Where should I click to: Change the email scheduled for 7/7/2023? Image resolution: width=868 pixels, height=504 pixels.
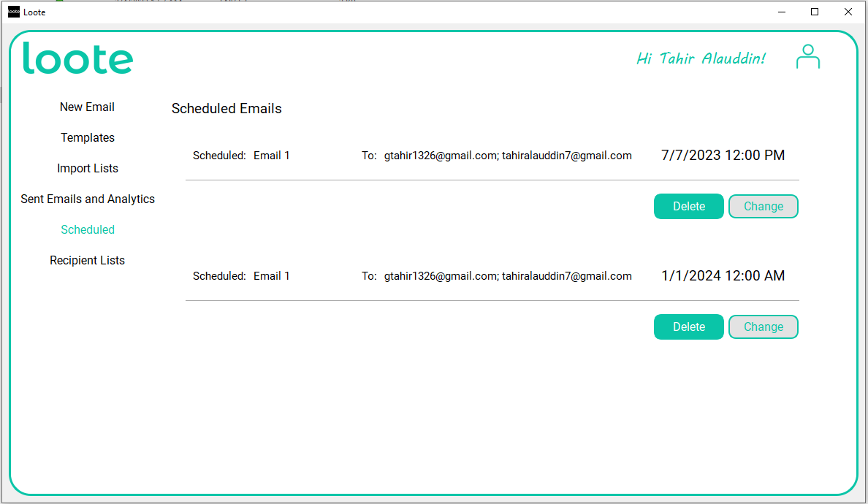[764, 207]
